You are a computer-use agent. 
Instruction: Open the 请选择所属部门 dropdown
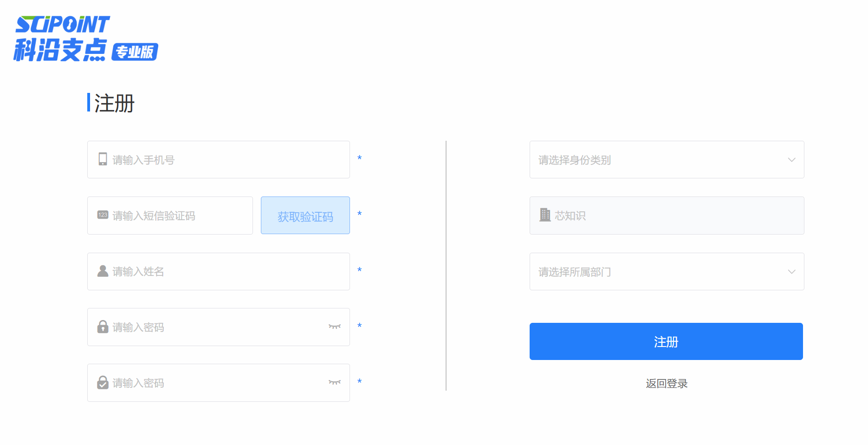point(659,272)
